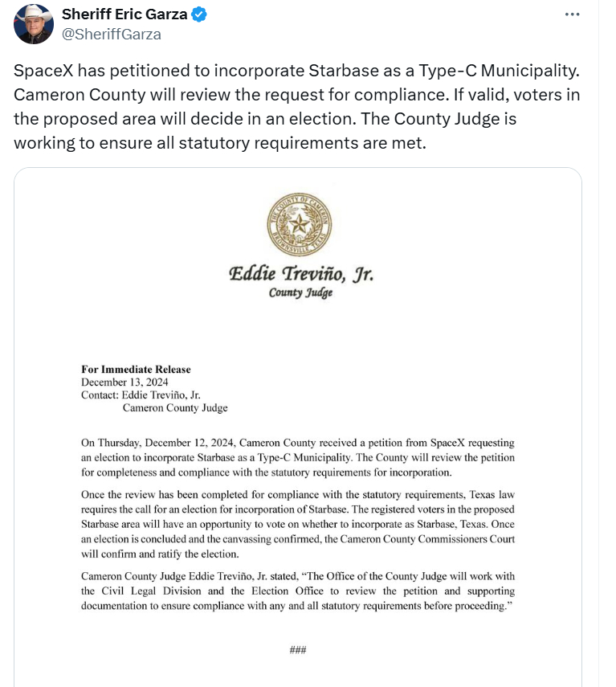Open the @SheriffGarza handle link

coord(112,34)
